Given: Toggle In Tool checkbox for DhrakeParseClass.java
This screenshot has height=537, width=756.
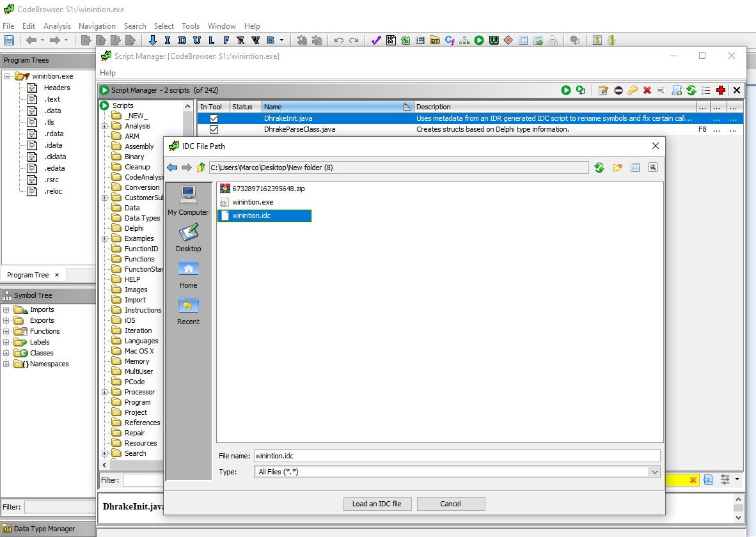Looking at the screenshot, I should 214,129.
